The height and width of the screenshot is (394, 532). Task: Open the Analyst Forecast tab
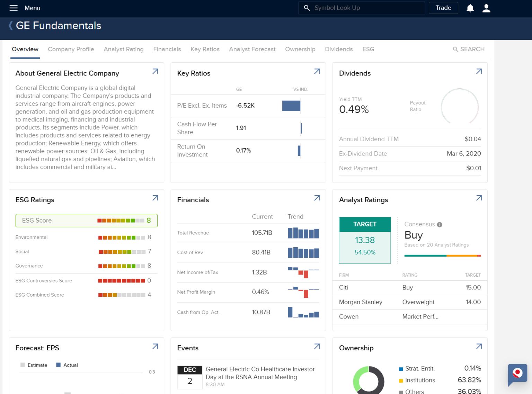pos(252,49)
